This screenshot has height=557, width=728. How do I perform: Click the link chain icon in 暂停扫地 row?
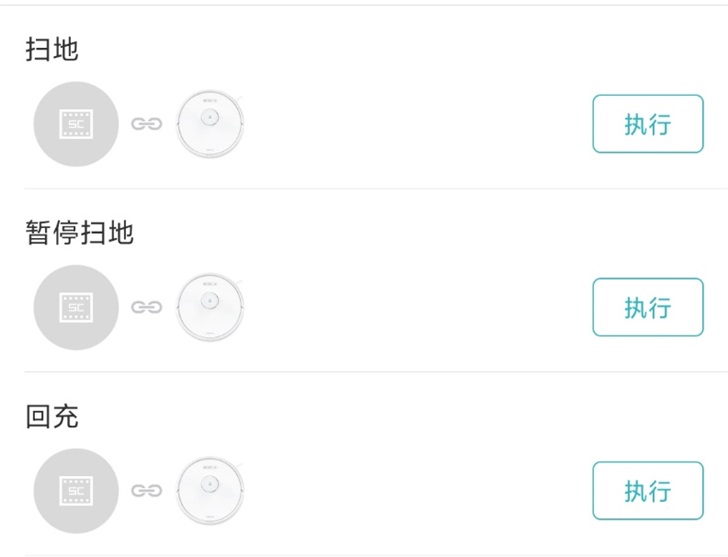pos(146,307)
